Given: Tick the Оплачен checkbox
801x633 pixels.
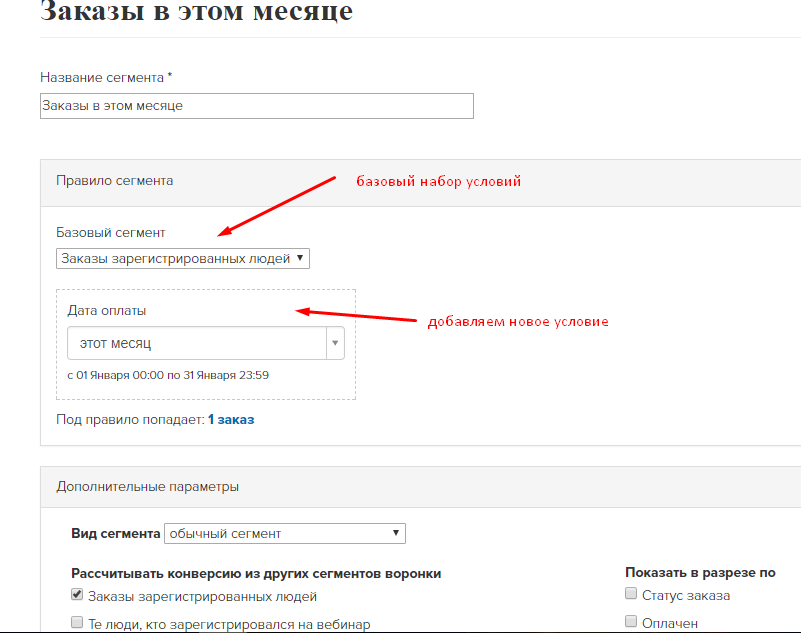Looking at the screenshot, I should (x=631, y=621).
